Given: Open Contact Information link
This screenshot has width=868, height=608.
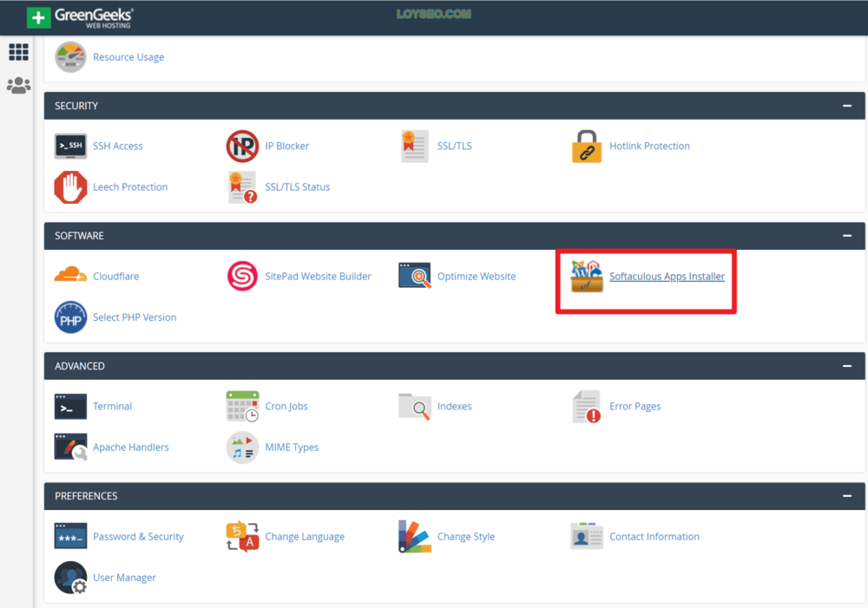Looking at the screenshot, I should 654,536.
